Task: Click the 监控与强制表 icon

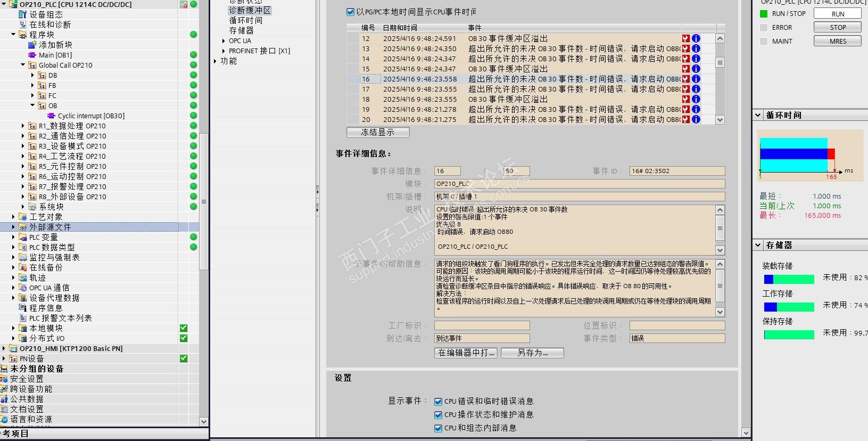Action: pos(23,257)
